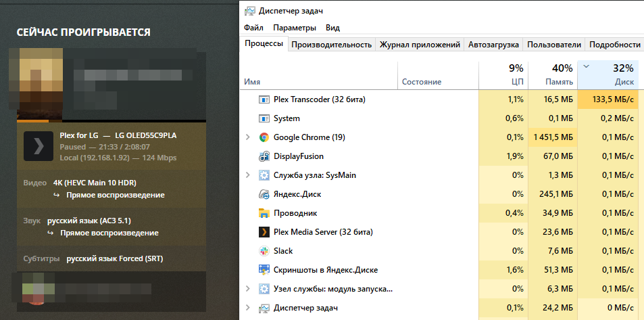Click the Проводник folder icon
Image resolution: width=644 pixels, height=320 pixels.
click(264, 213)
